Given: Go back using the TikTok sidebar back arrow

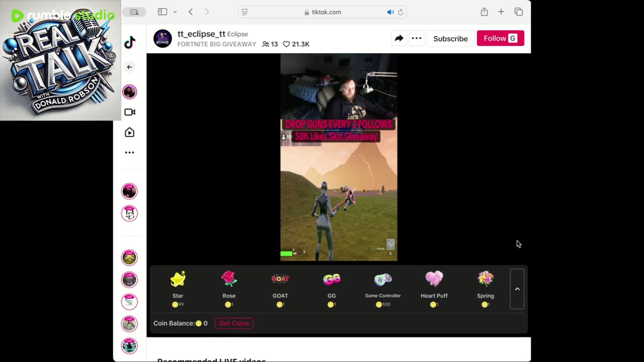Looking at the screenshot, I should tap(129, 67).
